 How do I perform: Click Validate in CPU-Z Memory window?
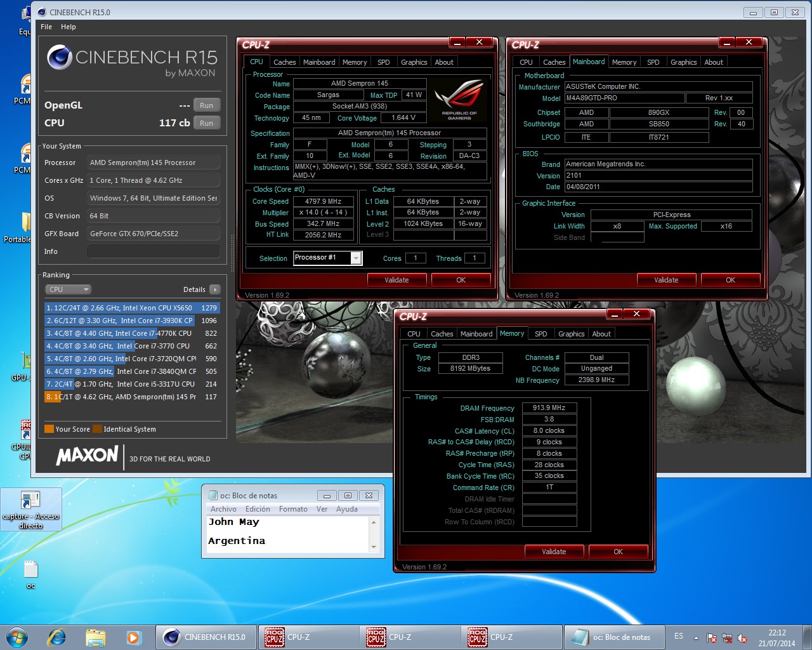click(x=554, y=552)
